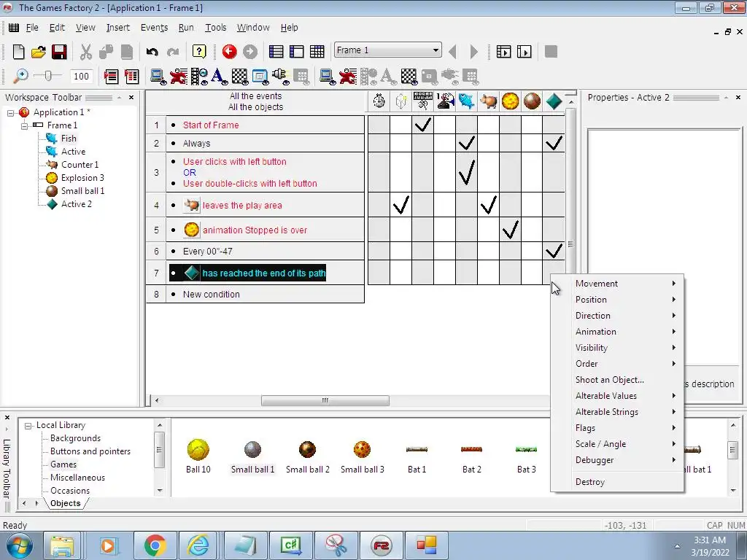The height and width of the screenshot is (560, 747).
Task: Click Explosion object column header
Action: tap(510, 101)
